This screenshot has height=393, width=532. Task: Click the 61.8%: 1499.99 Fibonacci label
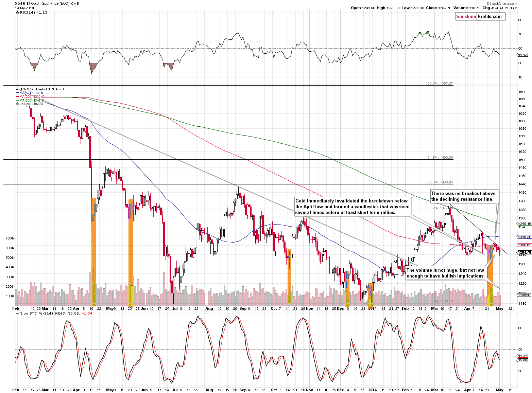tap(440, 158)
